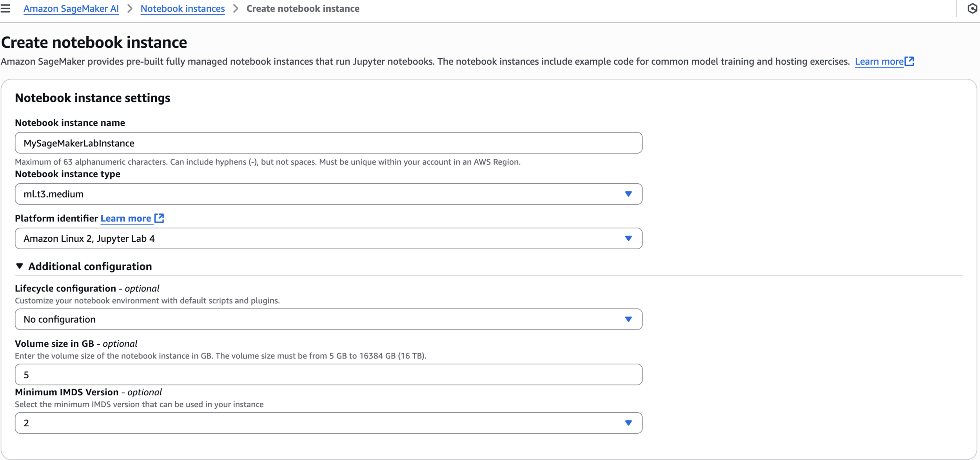
Task: Click the Create notebook instance page title
Action: point(94,42)
